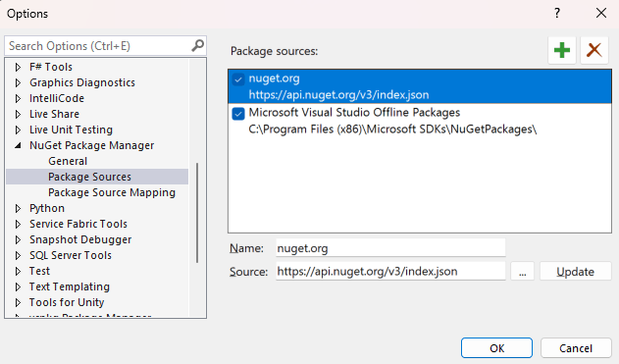The height and width of the screenshot is (364, 619).
Task: Focus the Source URL input field
Action: pos(390,271)
